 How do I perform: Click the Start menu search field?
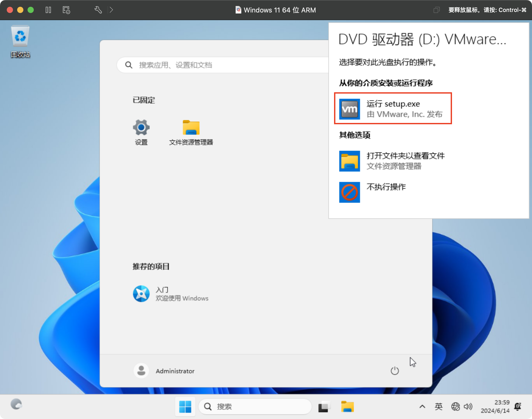coord(223,65)
